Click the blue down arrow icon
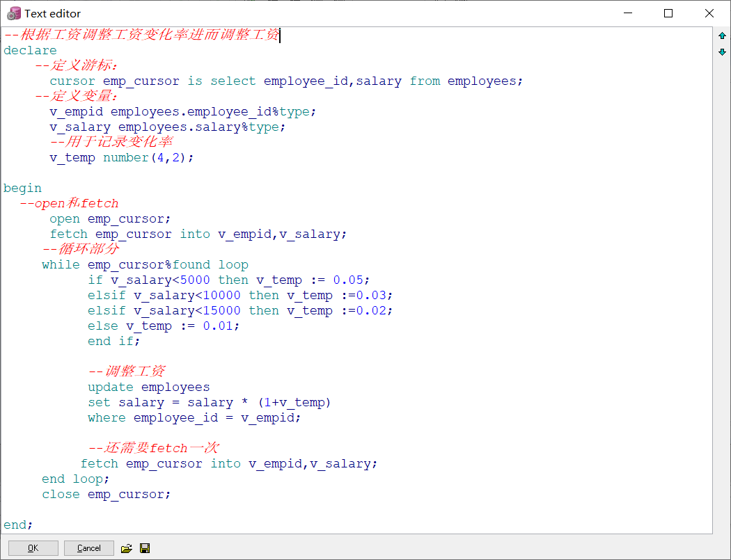 tap(722, 51)
